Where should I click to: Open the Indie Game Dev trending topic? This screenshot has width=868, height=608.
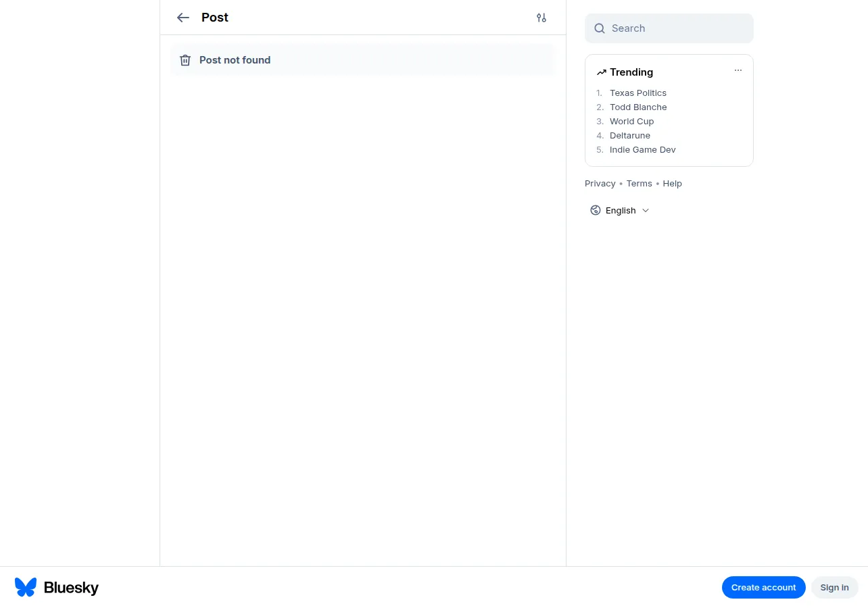[643, 149]
